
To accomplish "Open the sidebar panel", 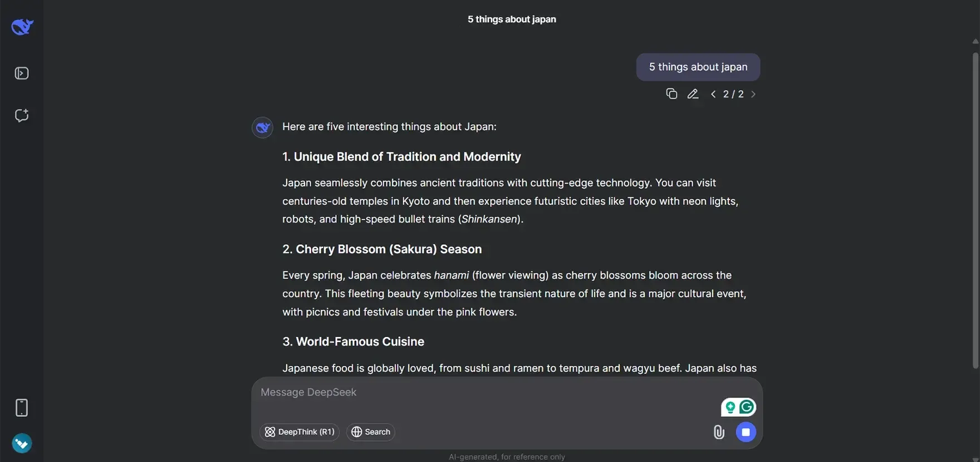I will click(22, 73).
